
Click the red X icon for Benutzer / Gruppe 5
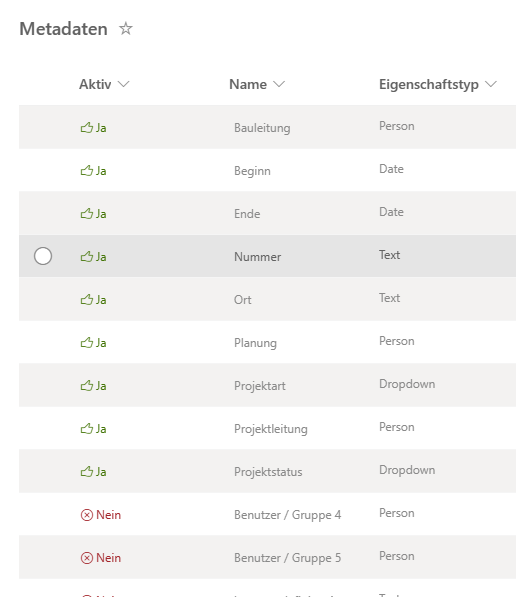87,558
